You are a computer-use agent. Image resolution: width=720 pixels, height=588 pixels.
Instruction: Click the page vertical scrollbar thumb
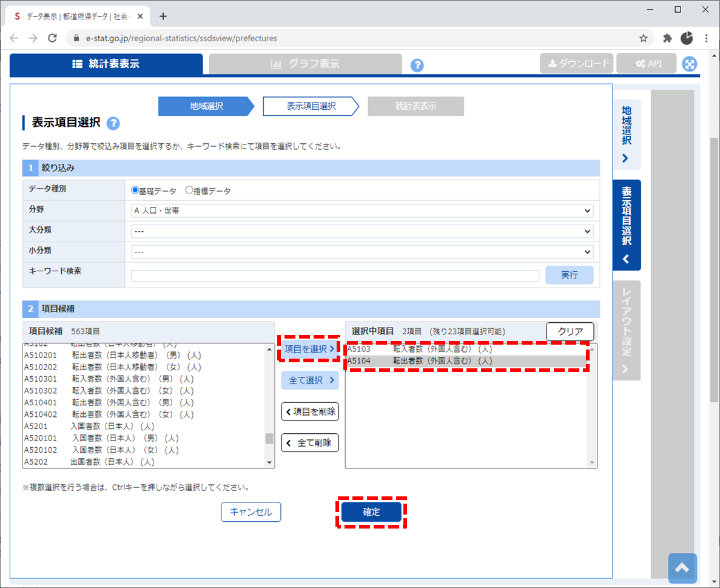point(715,270)
